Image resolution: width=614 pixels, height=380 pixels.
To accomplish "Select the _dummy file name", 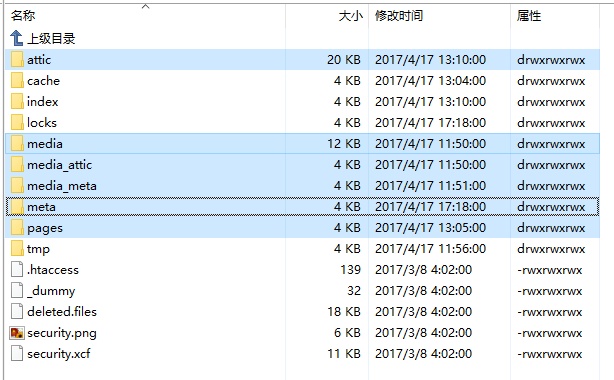I will point(51,291).
